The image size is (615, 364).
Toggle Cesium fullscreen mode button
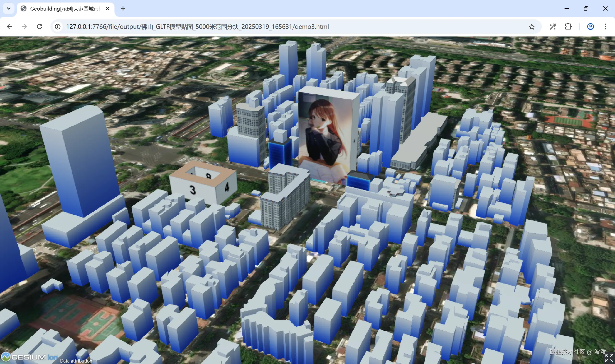click(x=609, y=358)
